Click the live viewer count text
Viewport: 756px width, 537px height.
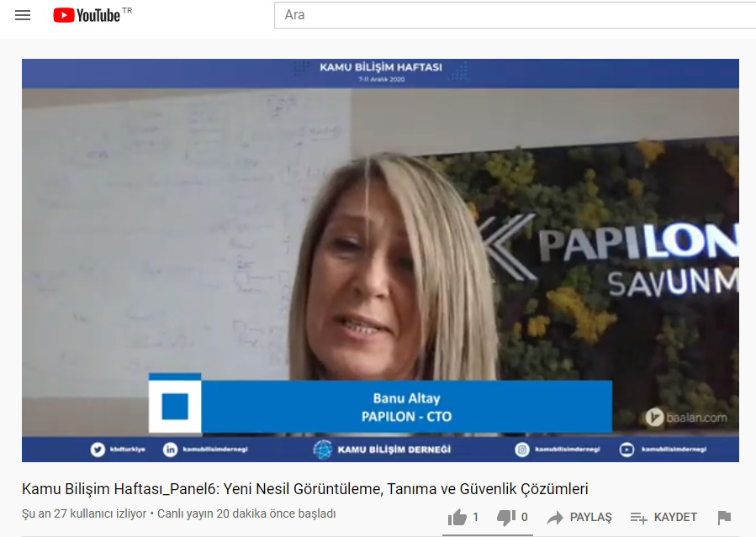(84, 513)
